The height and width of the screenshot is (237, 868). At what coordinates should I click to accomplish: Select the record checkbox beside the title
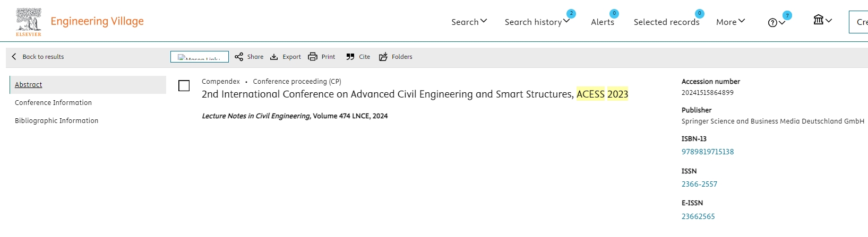click(184, 86)
